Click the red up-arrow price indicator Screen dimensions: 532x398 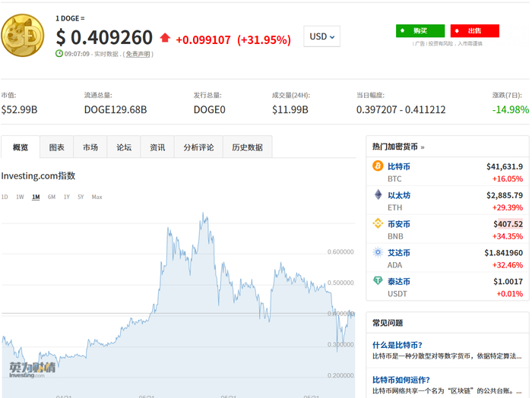point(165,38)
